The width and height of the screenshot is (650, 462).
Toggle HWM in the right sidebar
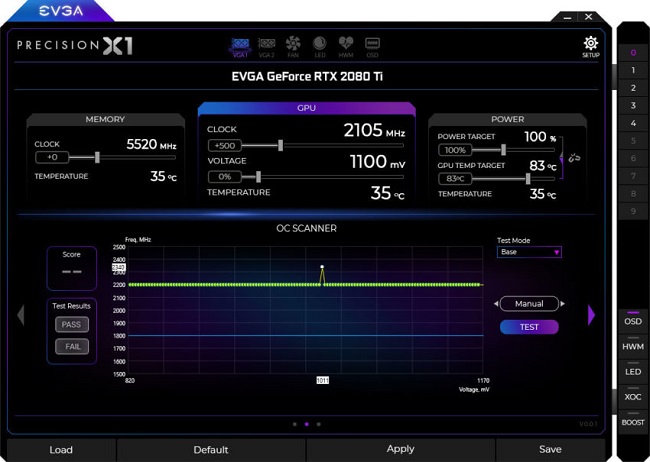(633, 344)
